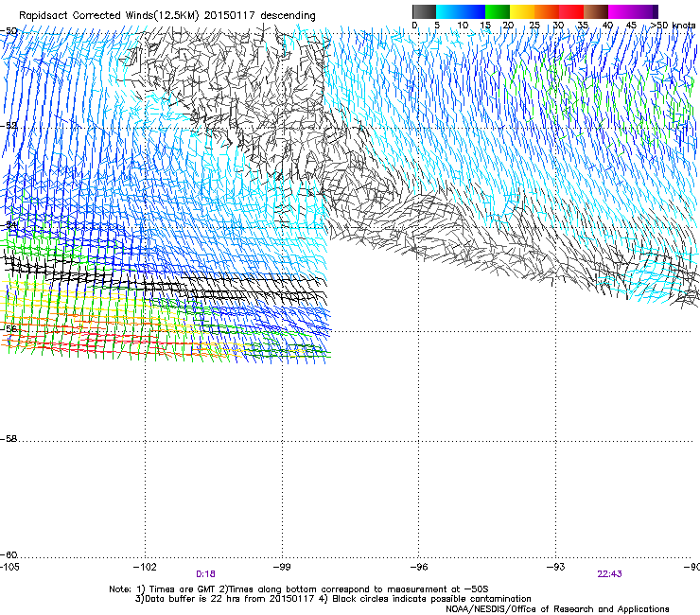The width and height of the screenshot is (700, 615).
Task: Click the longitude label '-93'
Action: click(x=556, y=567)
